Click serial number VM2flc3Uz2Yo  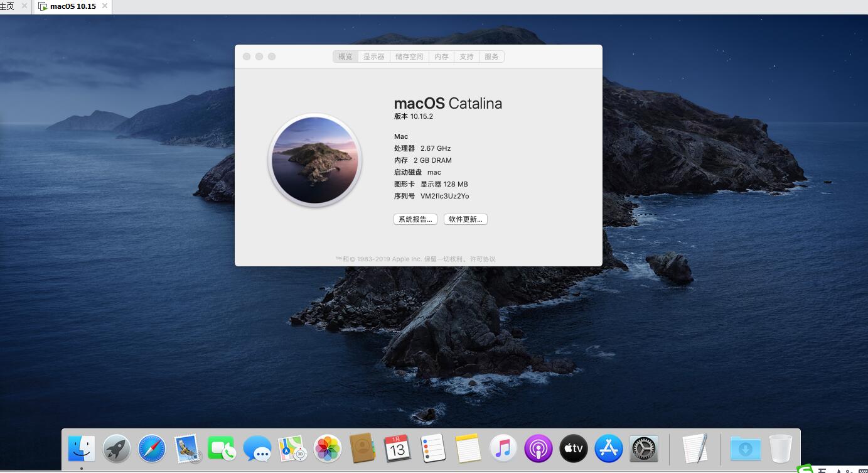click(445, 196)
